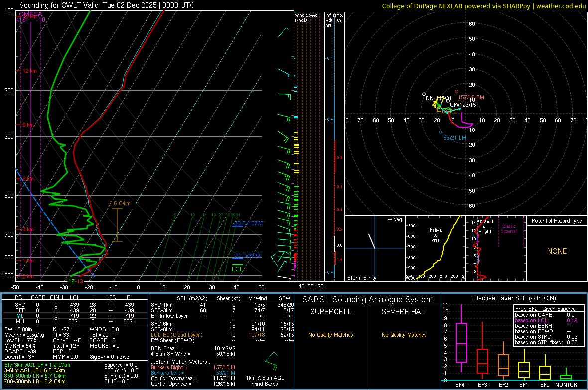Click the blue "Bunkers Left =" line
Image resolution: width=588 pixels, height=390 pixels.
(x=193, y=373)
